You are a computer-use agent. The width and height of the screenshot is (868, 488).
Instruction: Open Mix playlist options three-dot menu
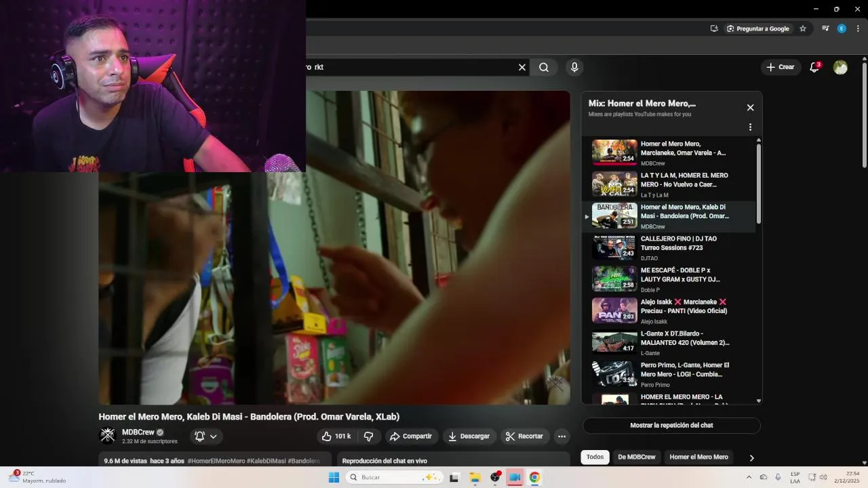point(750,127)
